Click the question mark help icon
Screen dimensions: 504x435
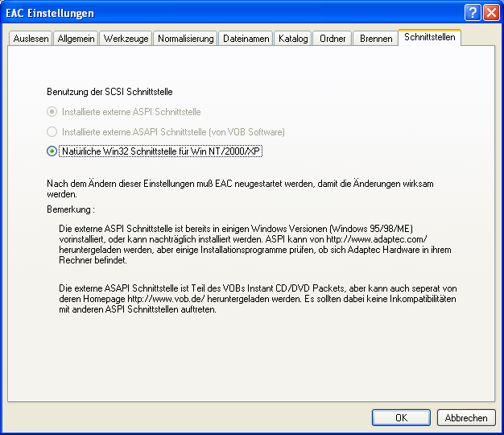[473, 13]
